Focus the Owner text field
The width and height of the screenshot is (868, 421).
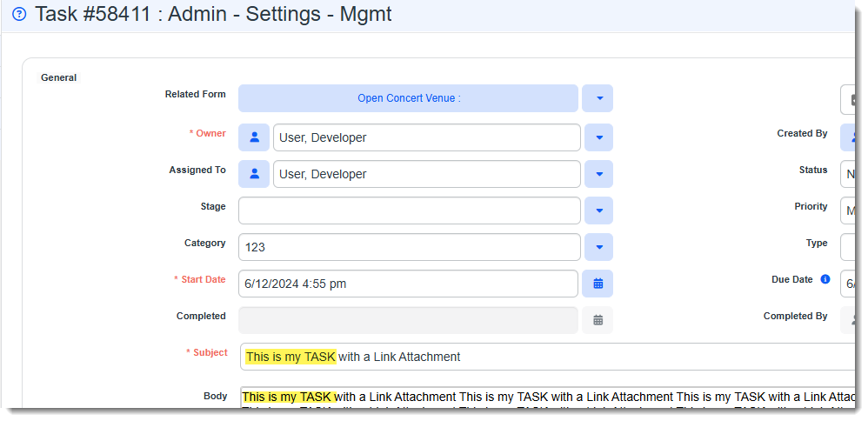[426, 137]
